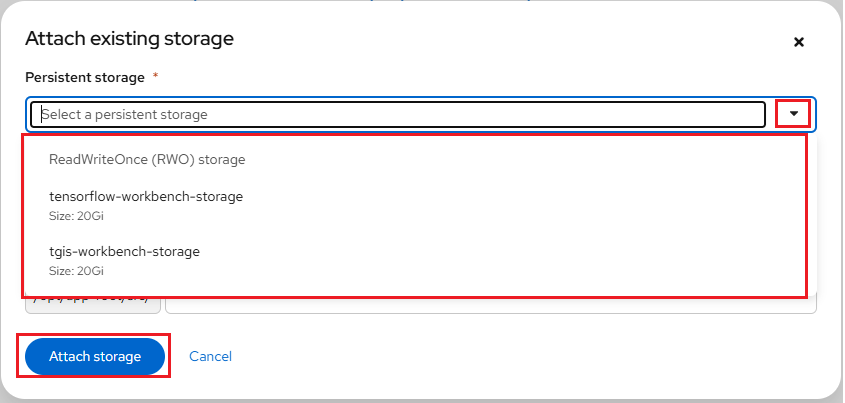Select tensorflow-workbench-storage from the list

pyautogui.click(x=146, y=197)
